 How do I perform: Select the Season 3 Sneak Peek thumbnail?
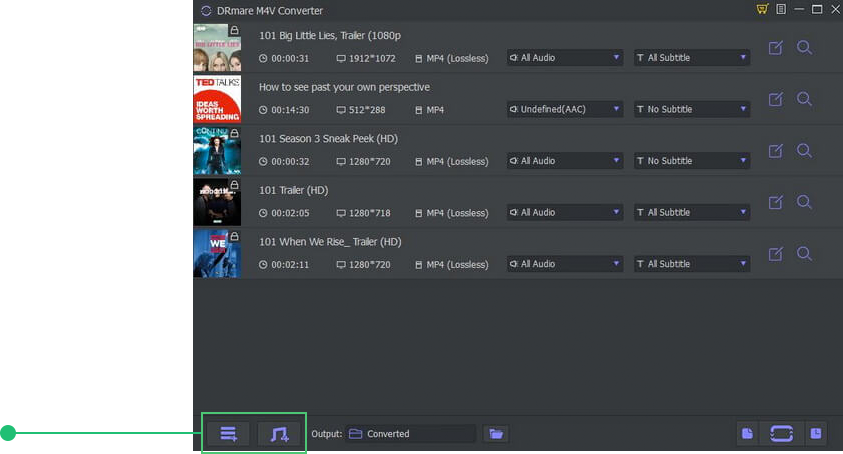217,151
